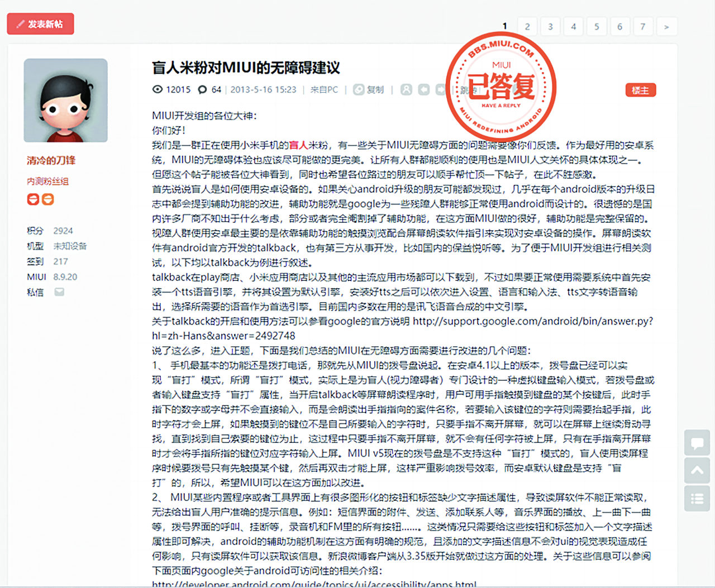This screenshot has width=715, height=588.
Task: Click the first red medal badge icon
Action: click(33, 199)
